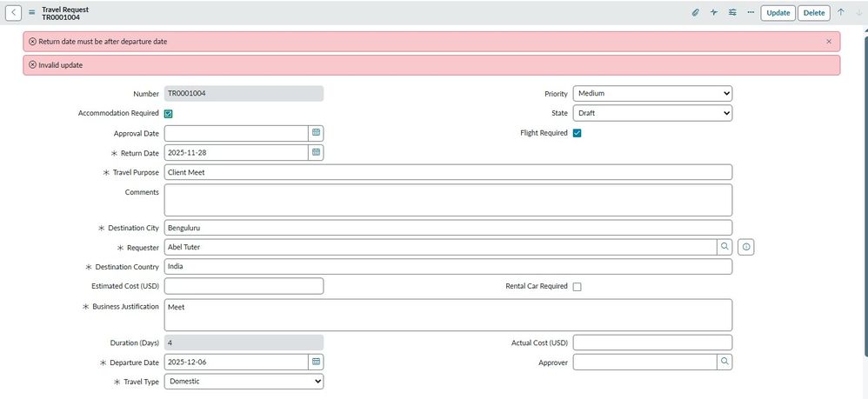Enable the Rental Car Required checkbox

click(577, 287)
